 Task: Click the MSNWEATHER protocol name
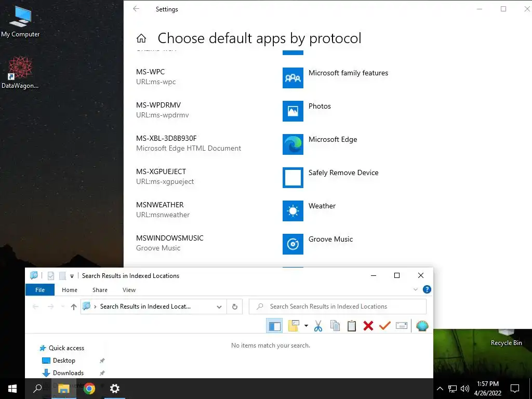click(160, 205)
